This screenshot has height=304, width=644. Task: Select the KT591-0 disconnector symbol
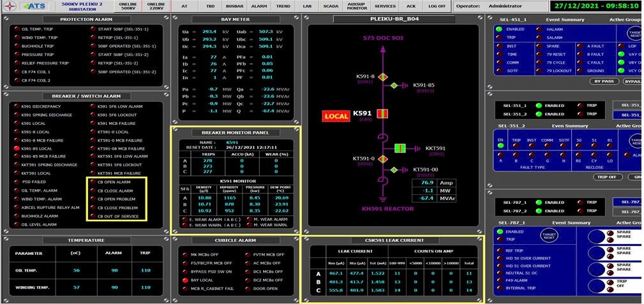[383, 159]
